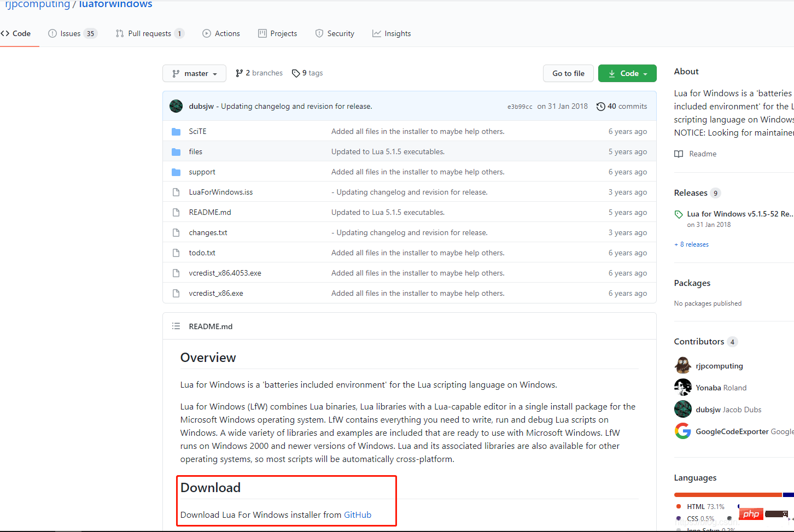The width and height of the screenshot is (794, 532).
Task: Follow the GitHub download link in README
Action: tap(357, 515)
